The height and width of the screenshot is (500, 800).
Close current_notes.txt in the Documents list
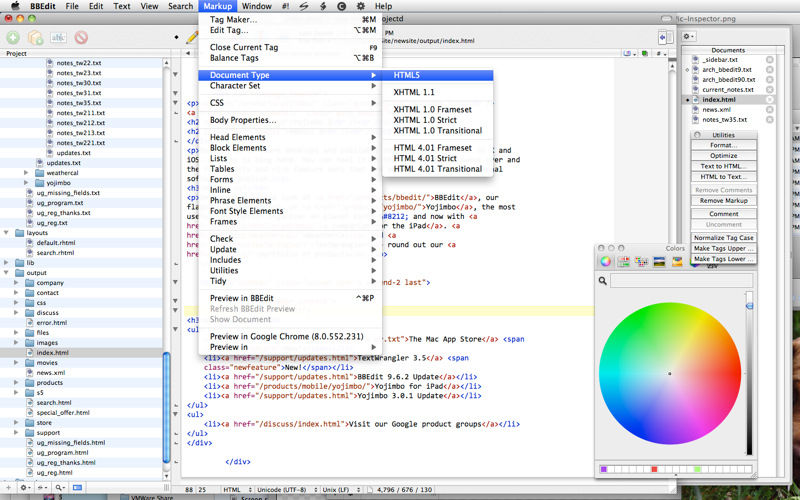point(770,89)
